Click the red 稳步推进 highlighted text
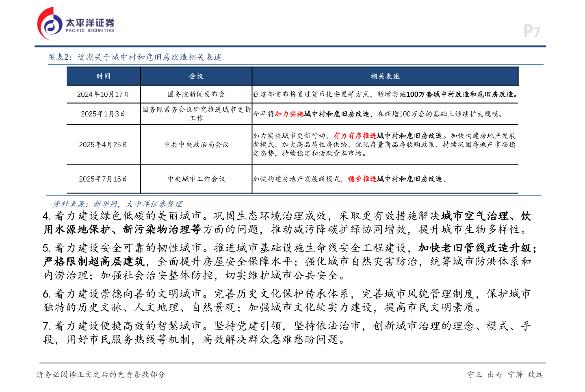 362,178
